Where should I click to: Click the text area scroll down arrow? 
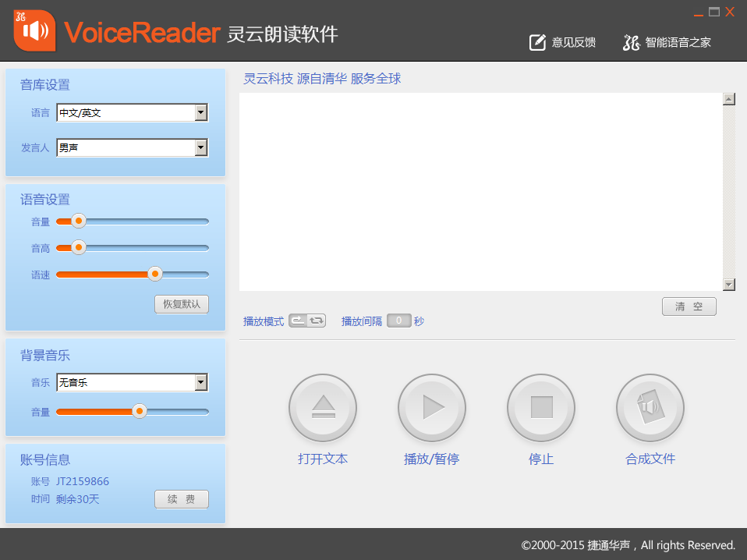click(x=729, y=285)
